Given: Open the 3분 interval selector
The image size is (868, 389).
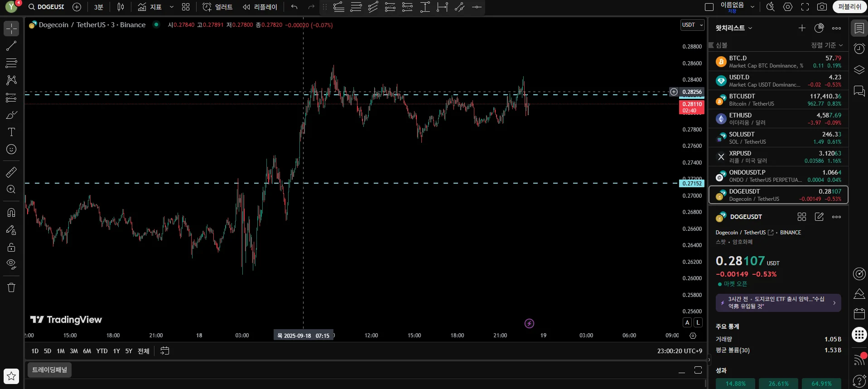Looking at the screenshot, I should click(98, 7).
